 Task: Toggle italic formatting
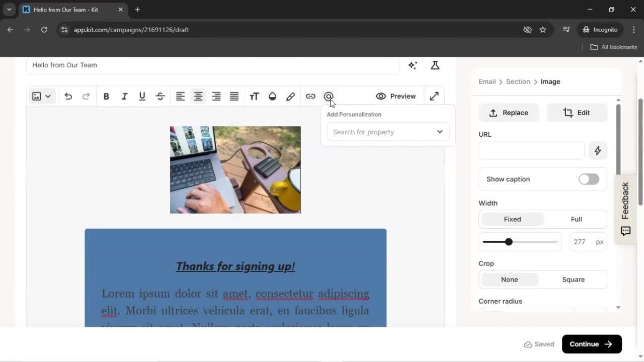pos(124,96)
